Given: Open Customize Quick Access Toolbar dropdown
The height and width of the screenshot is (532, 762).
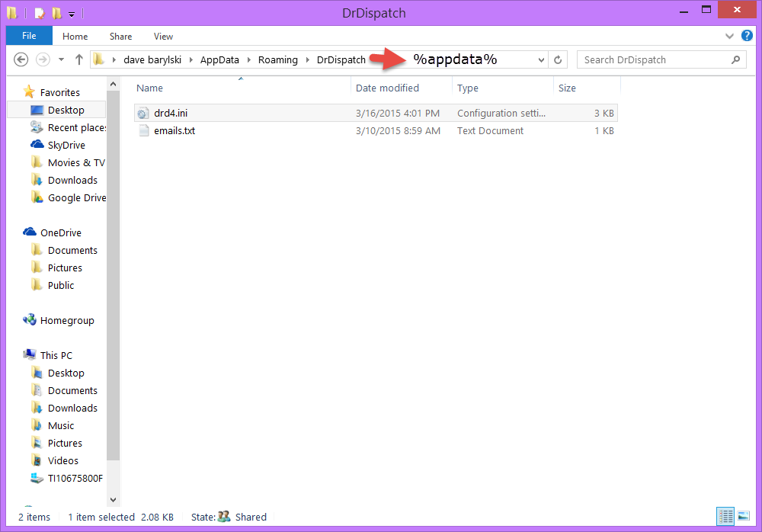Looking at the screenshot, I should pyautogui.click(x=72, y=14).
